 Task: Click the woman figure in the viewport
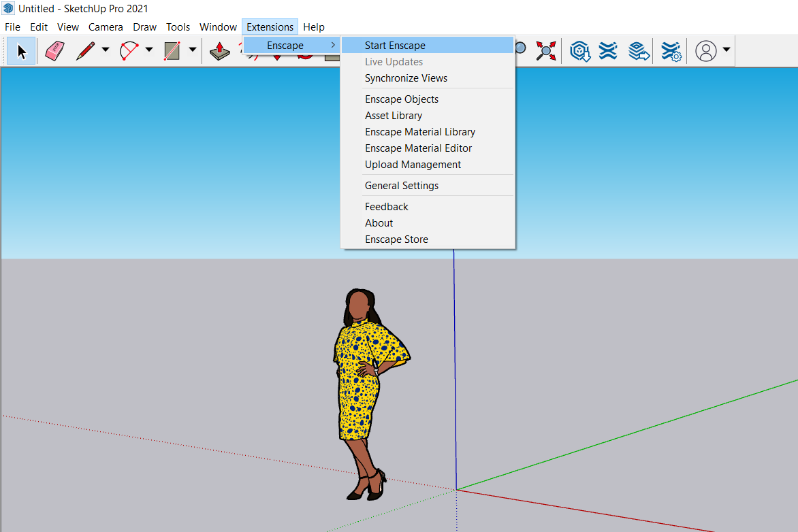coord(358,381)
